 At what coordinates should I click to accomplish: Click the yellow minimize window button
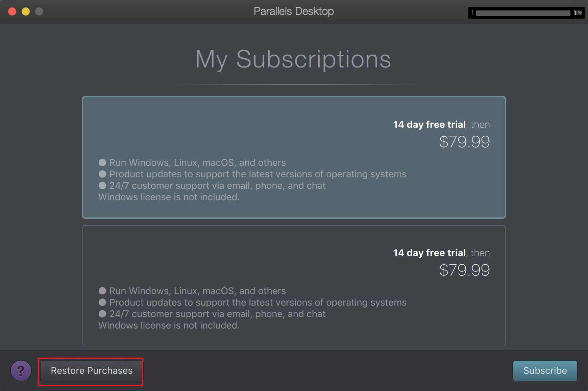tap(25, 11)
